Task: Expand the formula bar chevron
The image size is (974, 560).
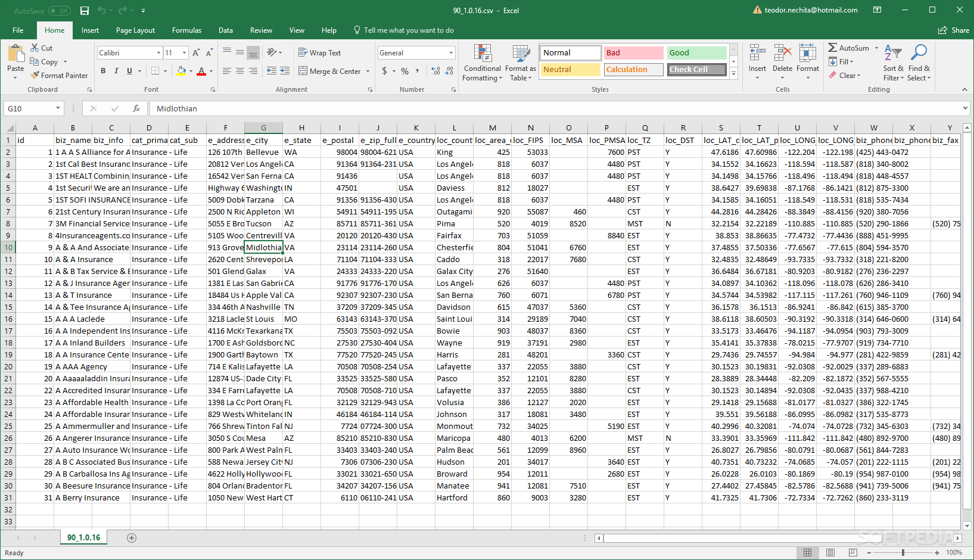Action: coord(965,108)
